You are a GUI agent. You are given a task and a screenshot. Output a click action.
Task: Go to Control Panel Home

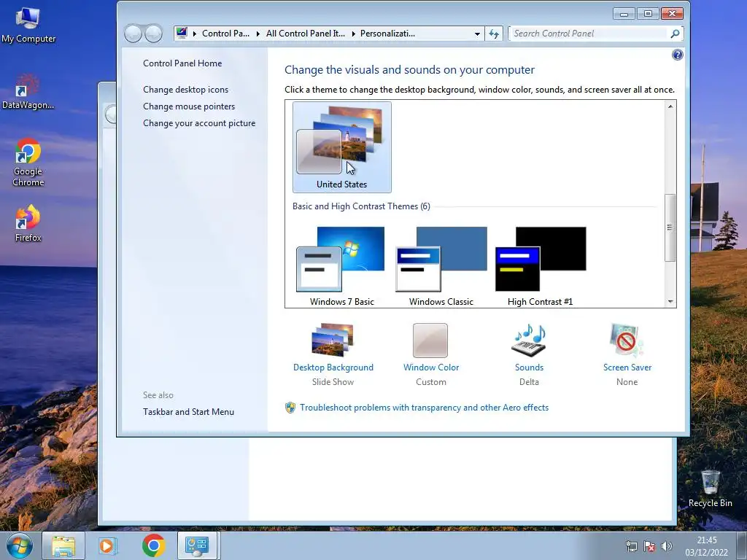tap(182, 63)
